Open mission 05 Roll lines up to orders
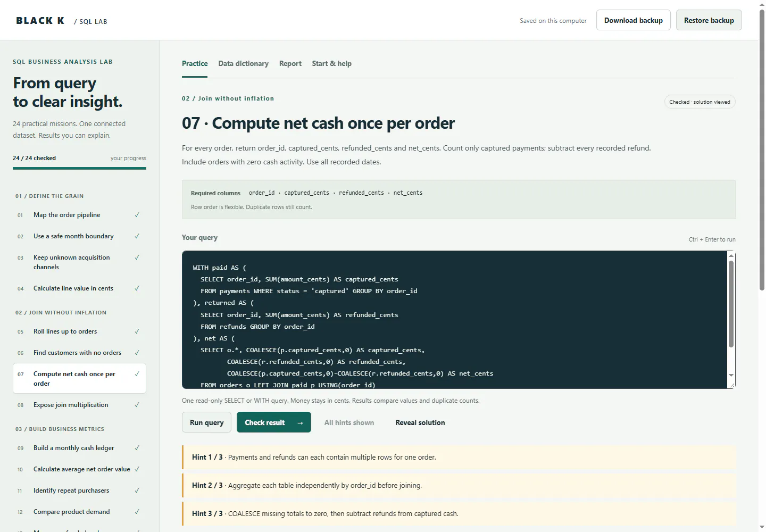766x532 pixels. click(x=79, y=331)
